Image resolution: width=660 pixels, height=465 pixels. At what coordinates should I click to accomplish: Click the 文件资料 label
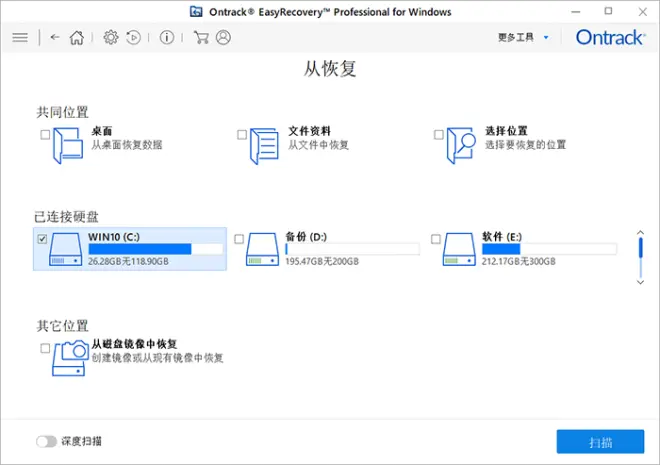click(x=309, y=131)
